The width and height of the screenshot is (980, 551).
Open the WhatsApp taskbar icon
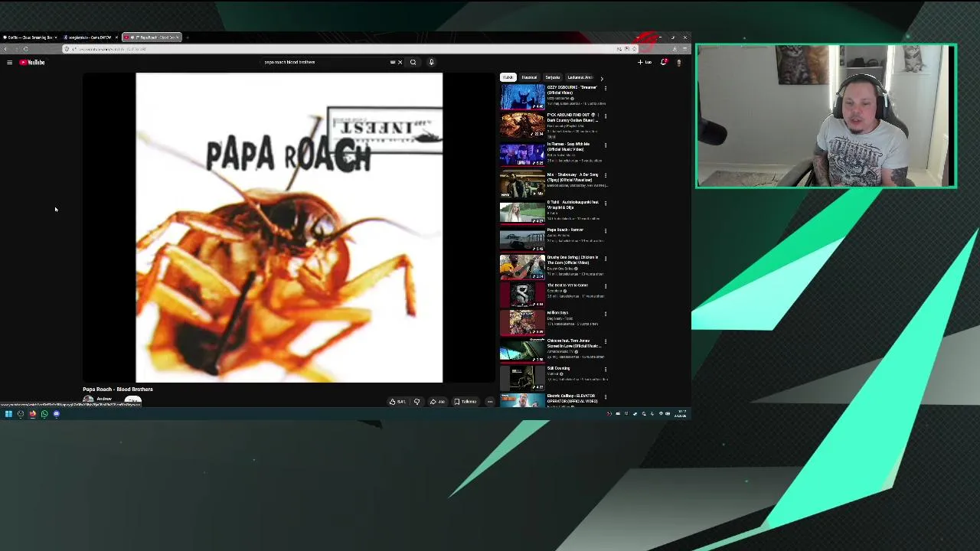pos(44,414)
